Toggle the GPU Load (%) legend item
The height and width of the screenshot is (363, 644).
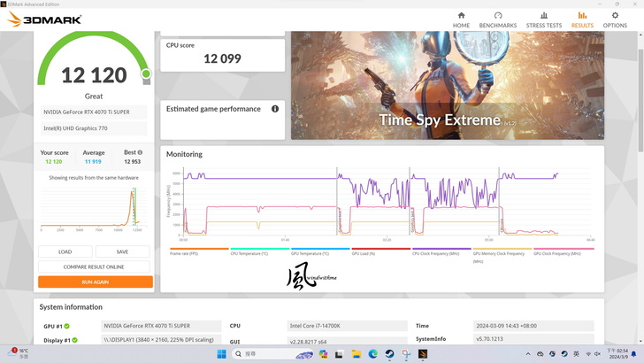click(x=380, y=251)
